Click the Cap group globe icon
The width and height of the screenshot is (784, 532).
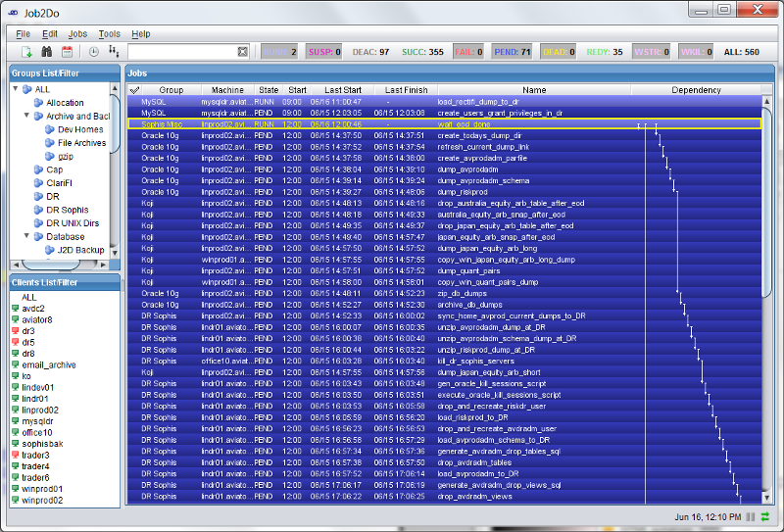point(38,169)
